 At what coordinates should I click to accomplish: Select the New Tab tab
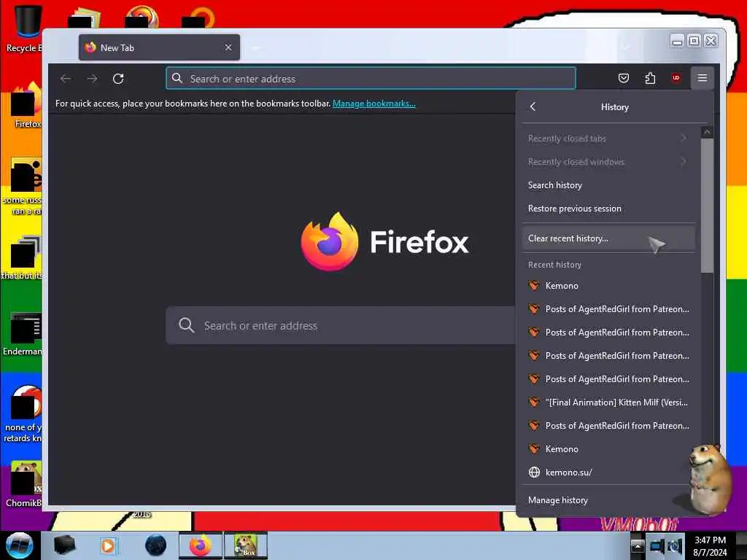click(159, 47)
